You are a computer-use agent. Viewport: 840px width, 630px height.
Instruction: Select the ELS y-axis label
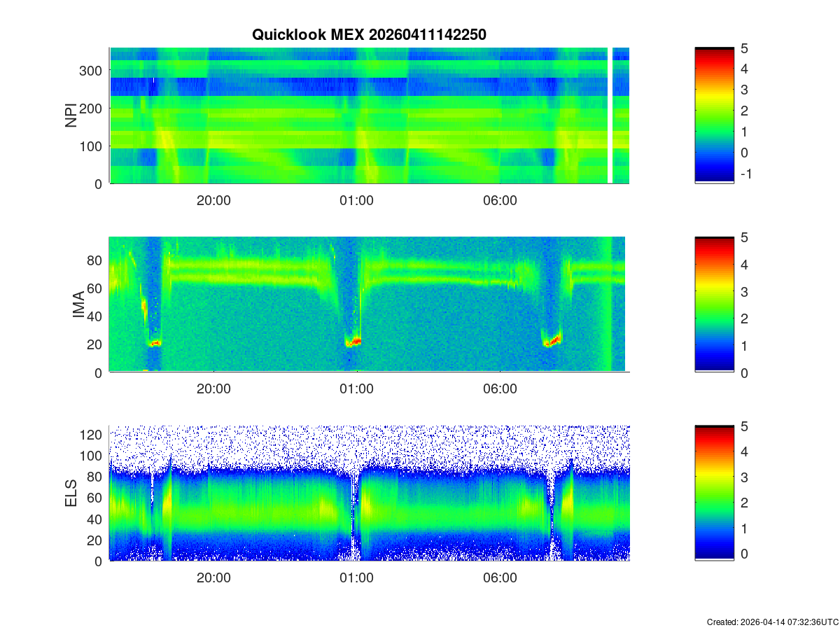(71, 493)
